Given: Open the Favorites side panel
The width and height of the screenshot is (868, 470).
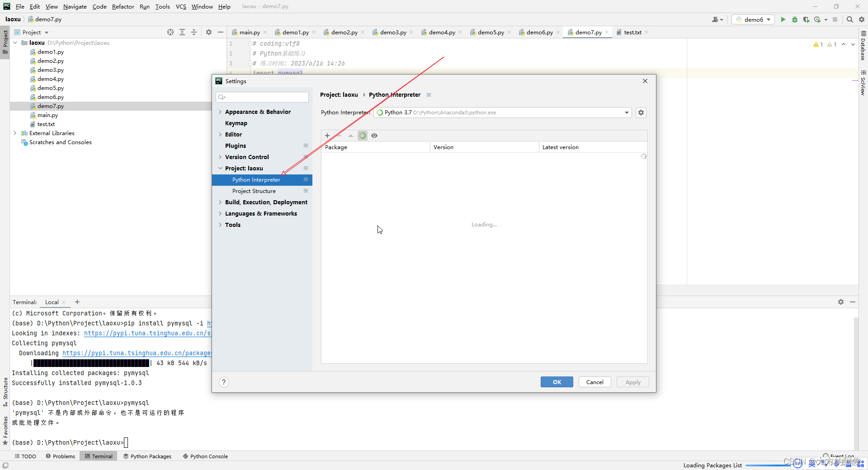Looking at the screenshot, I should pyautogui.click(x=5, y=430).
